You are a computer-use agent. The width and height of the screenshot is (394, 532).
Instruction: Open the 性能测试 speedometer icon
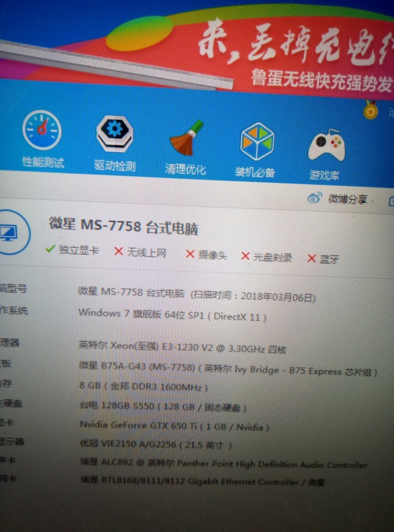[x=41, y=130]
